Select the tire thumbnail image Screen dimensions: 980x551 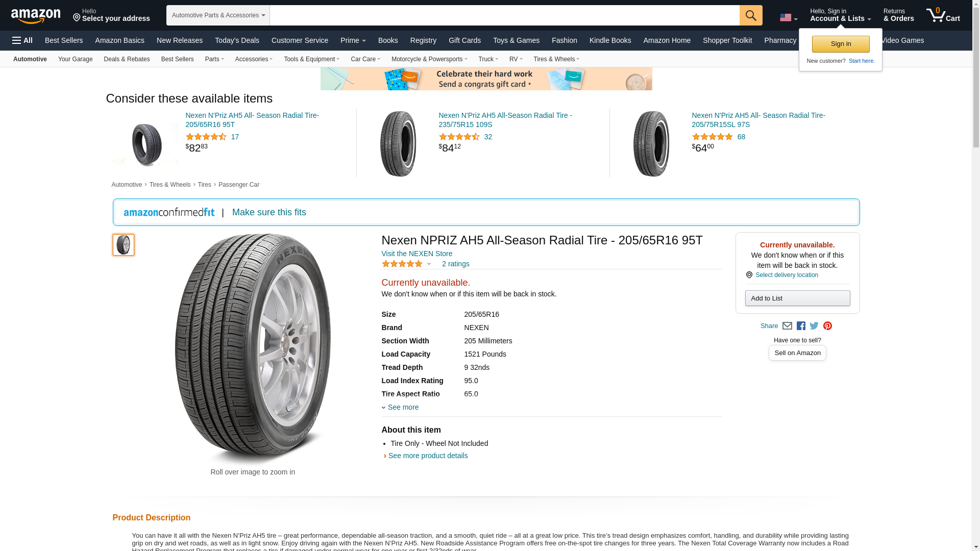coord(124,245)
